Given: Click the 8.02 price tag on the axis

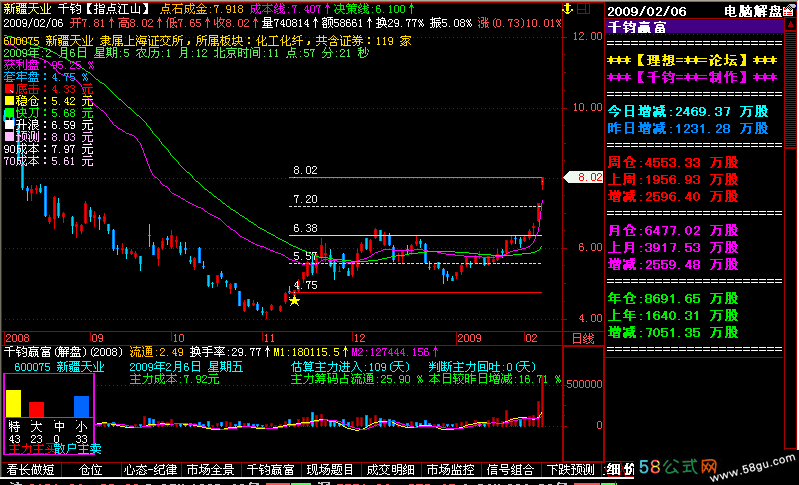Looking at the screenshot, I should [x=584, y=177].
